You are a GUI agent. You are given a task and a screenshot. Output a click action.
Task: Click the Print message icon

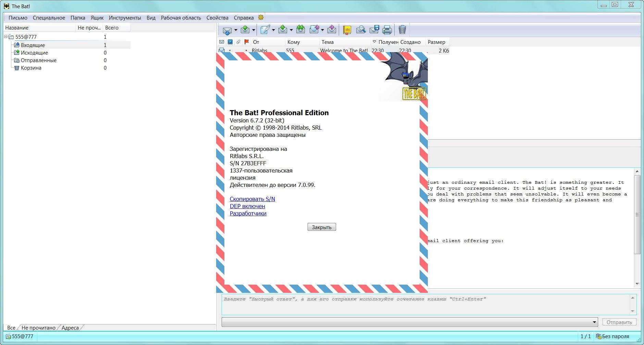point(387,30)
